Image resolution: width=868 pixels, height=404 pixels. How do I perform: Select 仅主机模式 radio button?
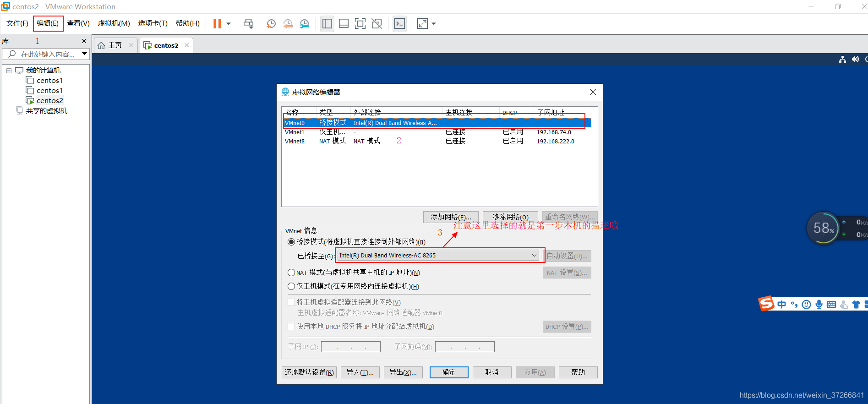coord(291,286)
